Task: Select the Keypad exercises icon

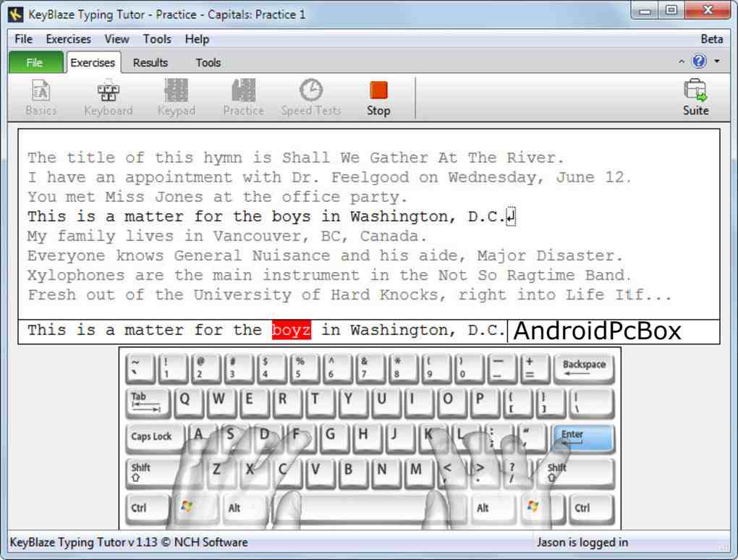Action: [176, 98]
